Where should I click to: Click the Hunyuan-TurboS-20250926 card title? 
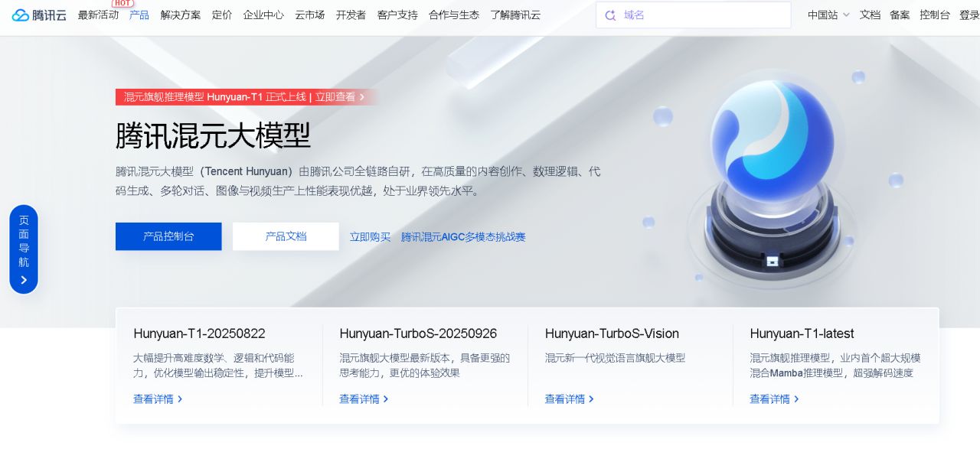pos(418,333)
